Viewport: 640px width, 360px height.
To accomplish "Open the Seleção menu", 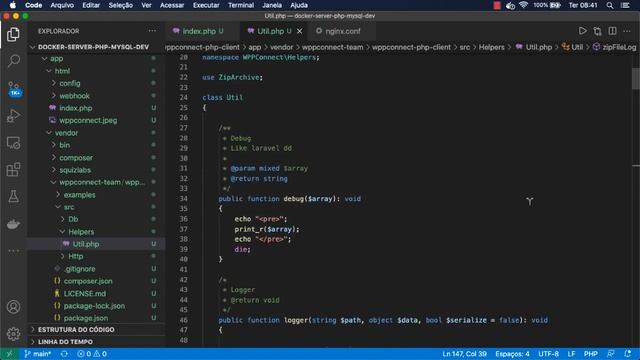I will 120,5.
